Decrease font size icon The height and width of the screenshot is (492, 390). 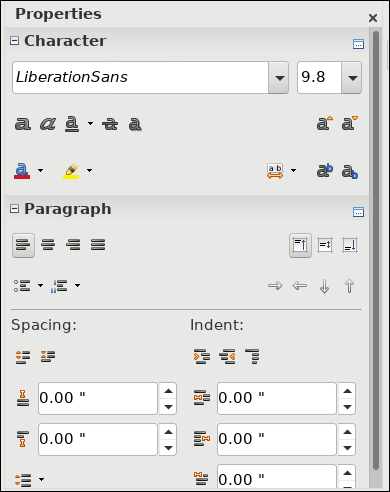[350, 123]
